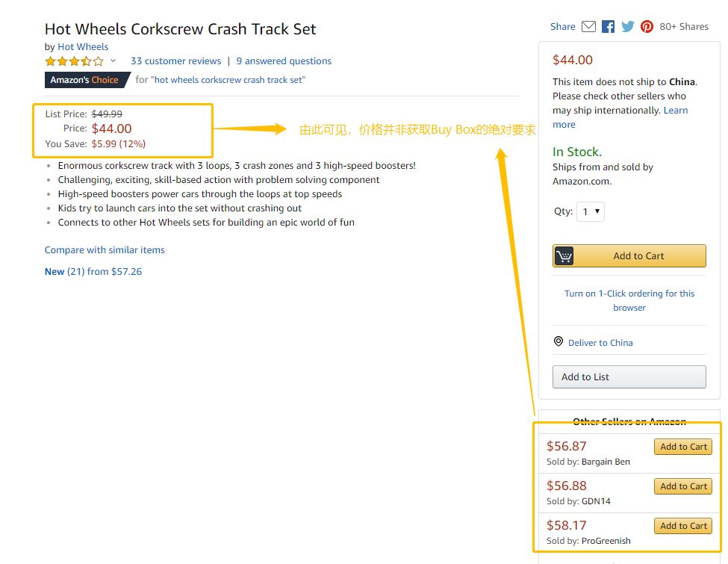Open the Qty quantity dropdown
Image resolution: width=728 pixels, height=564 pixels.
coord(591,211)
